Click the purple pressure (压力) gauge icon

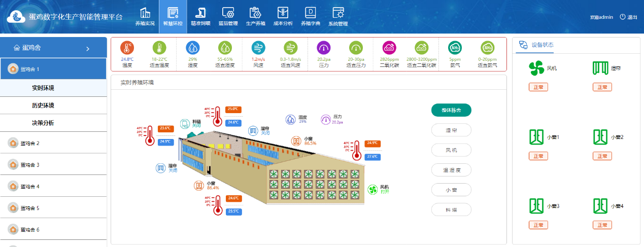324,48
